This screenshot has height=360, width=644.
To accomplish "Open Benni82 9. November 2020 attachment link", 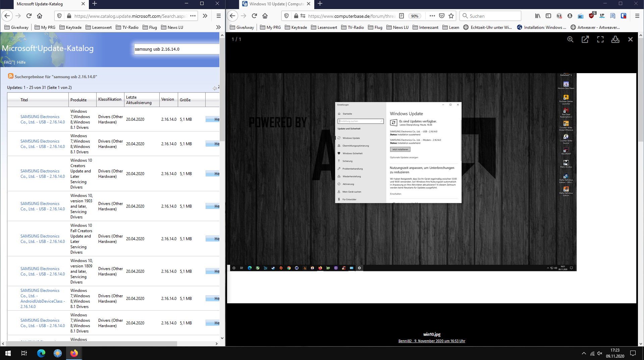I will (x=432, y=341).
